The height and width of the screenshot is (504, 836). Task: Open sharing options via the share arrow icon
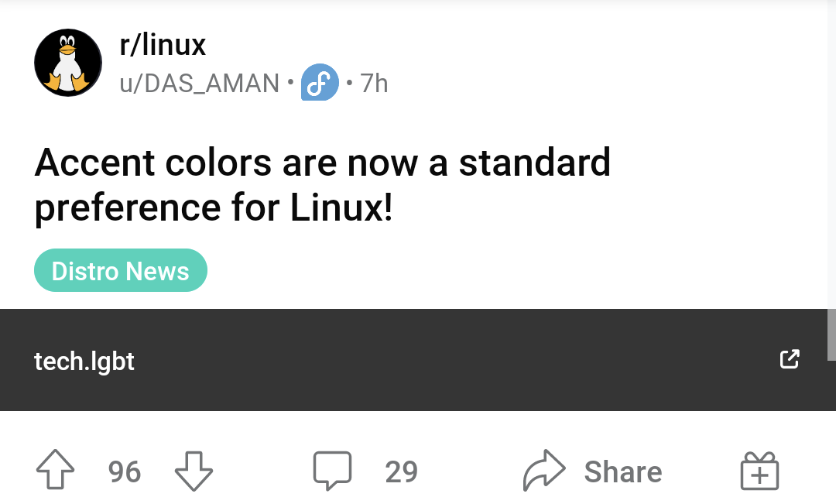click(x=546, y=470)
